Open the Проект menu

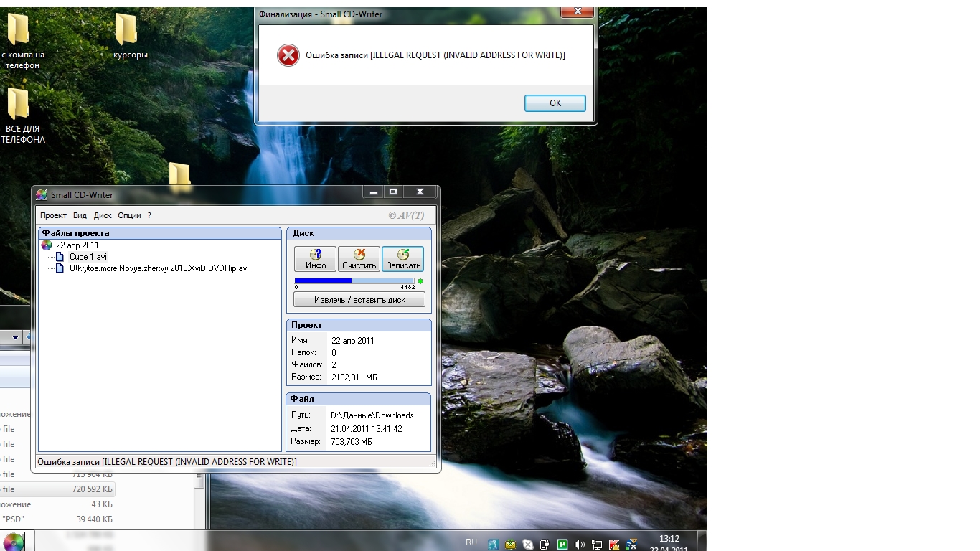pos(53,215)
